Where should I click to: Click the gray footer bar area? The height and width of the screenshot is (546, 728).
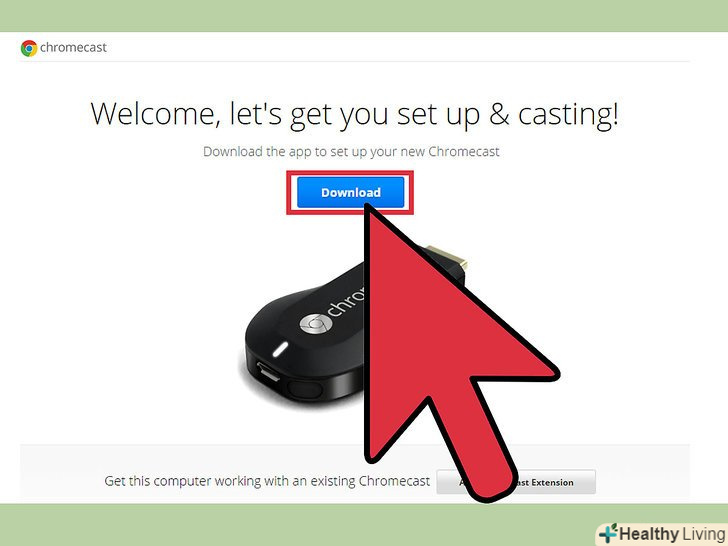pos(354,473)
